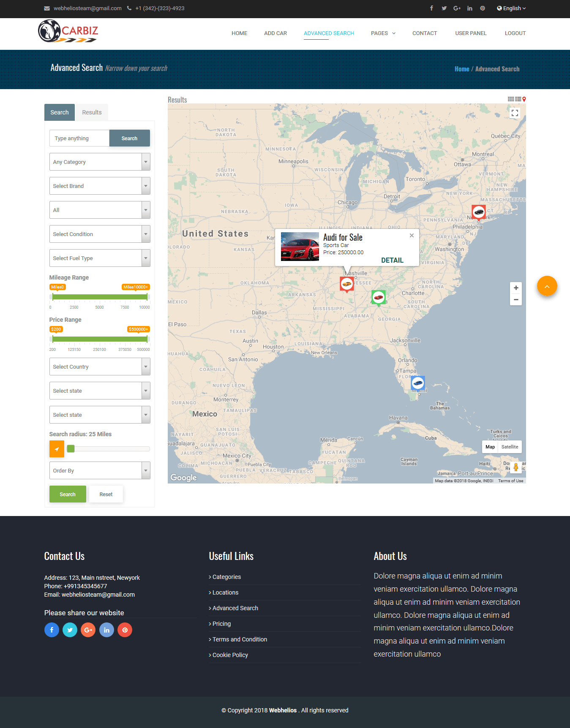Zoom in on the map
This screenshot has width=570, height=728.
coord(516,288)
